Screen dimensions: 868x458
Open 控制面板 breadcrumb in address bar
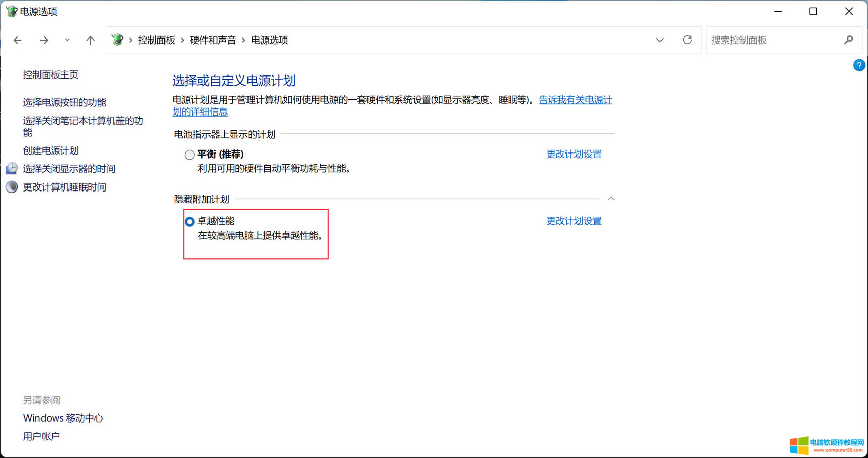tap(156, 40)
